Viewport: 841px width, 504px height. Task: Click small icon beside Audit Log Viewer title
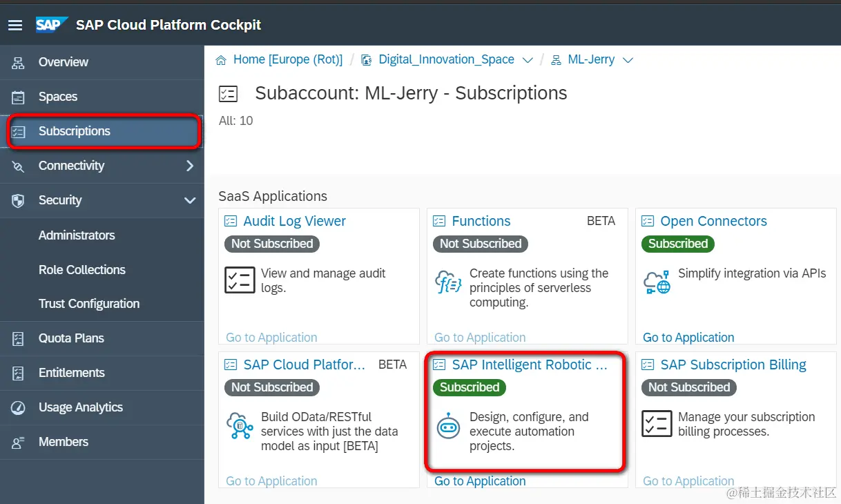tap(231, 221)
